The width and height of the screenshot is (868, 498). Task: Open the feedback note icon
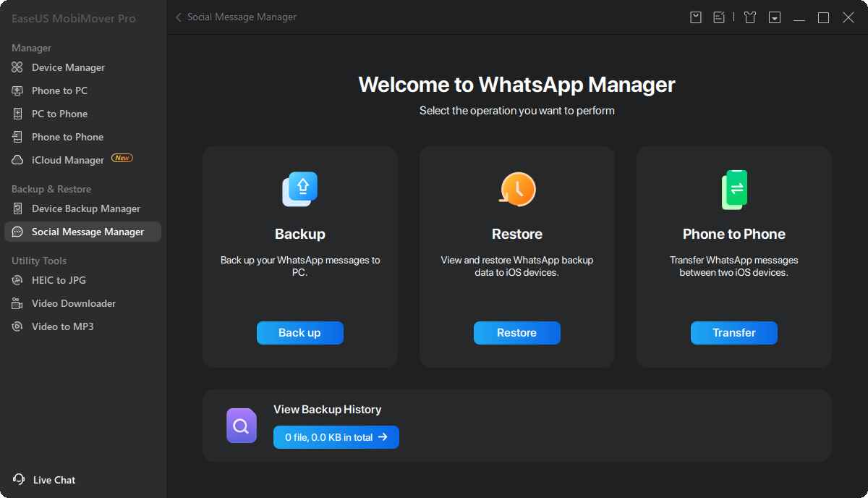pyautogui.click(x=719, y=17)
